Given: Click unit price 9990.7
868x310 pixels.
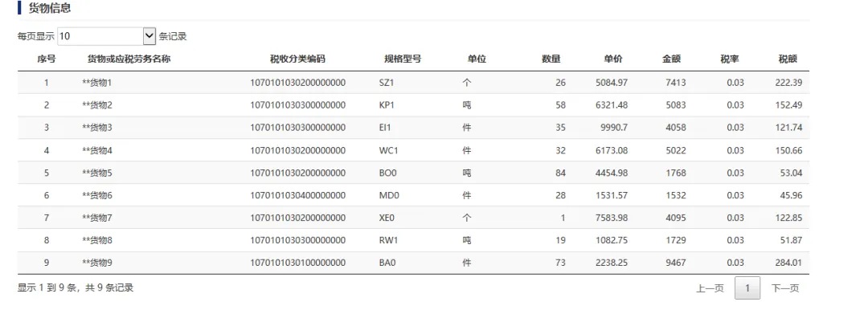Looking at the screenshot, I should click(x=614, y=128).
